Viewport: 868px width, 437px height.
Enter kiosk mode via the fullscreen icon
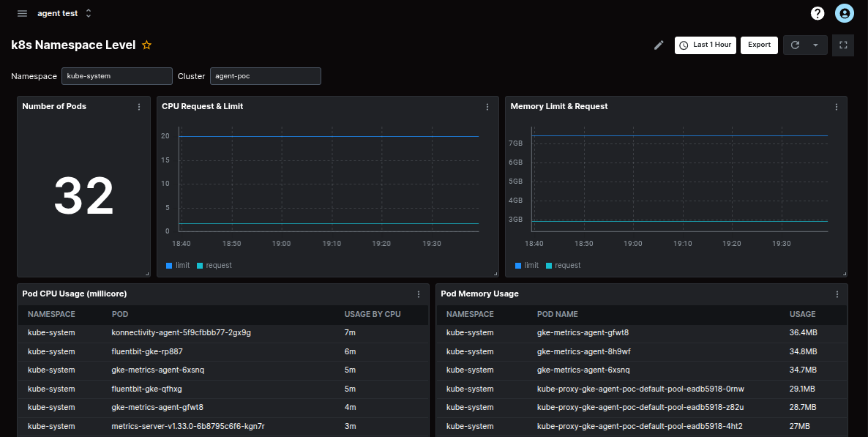point(842,45)
